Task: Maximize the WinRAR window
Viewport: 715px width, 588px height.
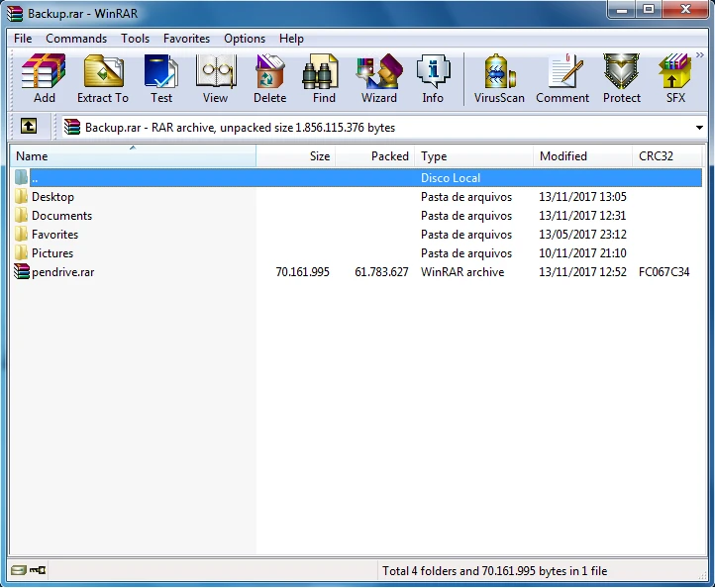Action: pyautogui.click(x=649, y=10)
